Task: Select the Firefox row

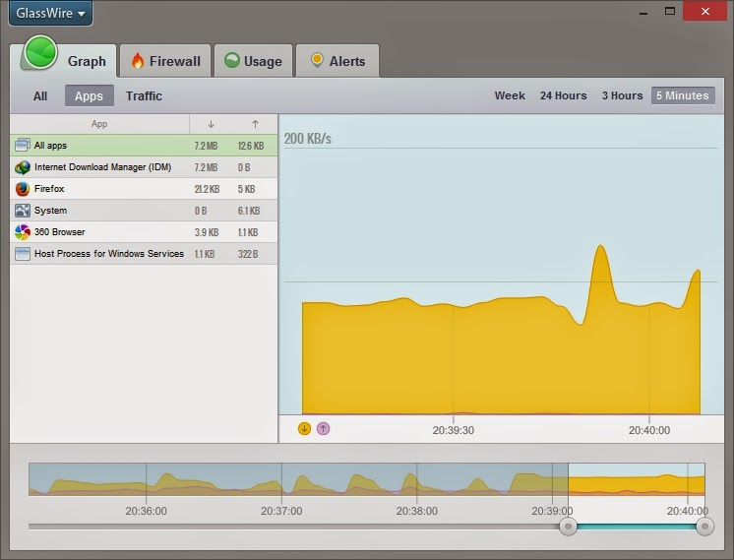Action: tap(144, 189)
